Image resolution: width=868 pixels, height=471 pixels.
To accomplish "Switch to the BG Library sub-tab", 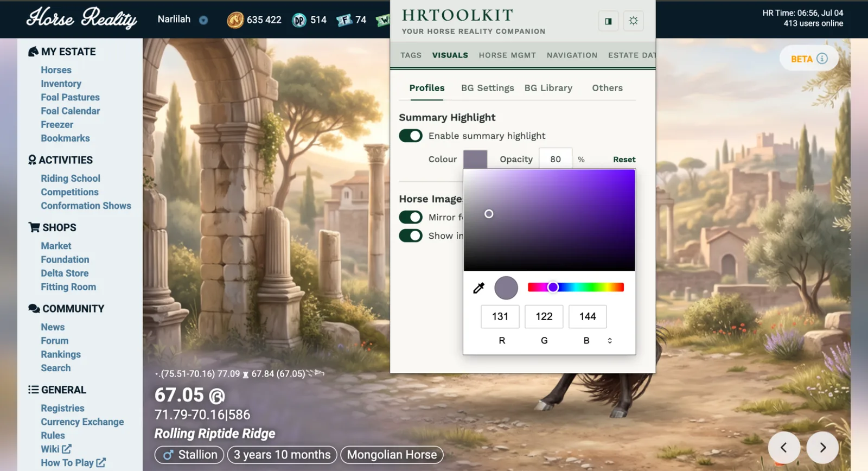I will pos(548,88).
